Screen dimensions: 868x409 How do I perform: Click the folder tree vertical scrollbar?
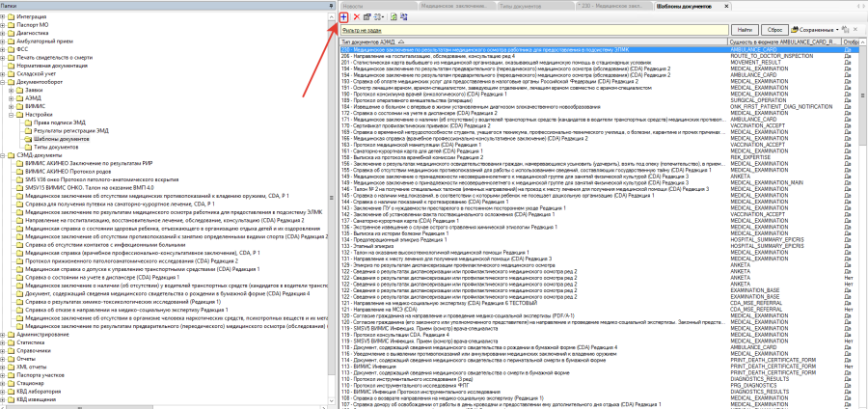(332, 207)
